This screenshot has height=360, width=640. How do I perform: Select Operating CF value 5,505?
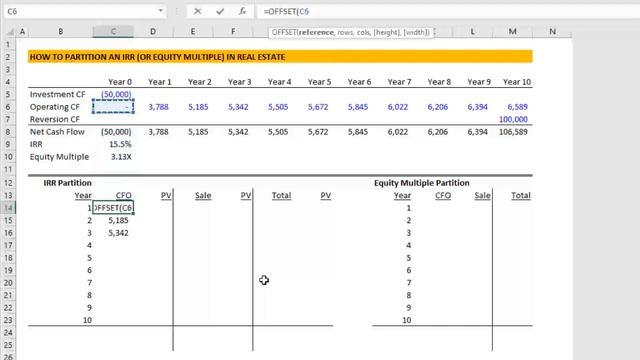(278, 107)
